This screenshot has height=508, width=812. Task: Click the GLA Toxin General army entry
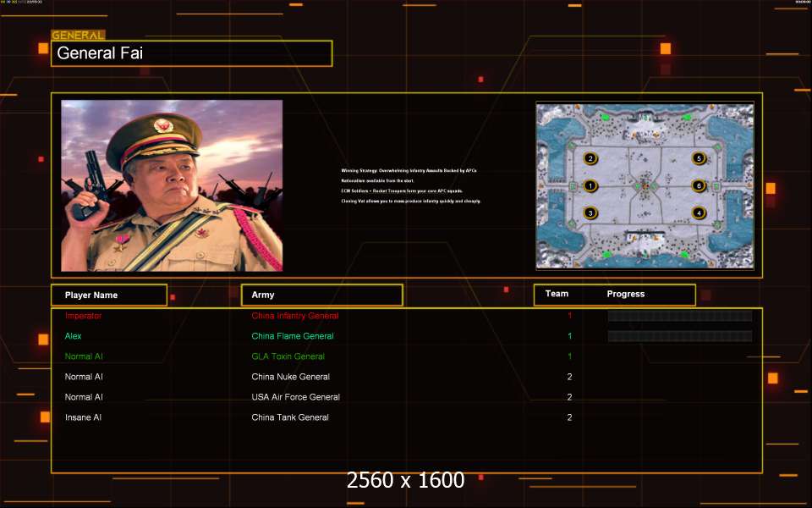click(288, 356)
